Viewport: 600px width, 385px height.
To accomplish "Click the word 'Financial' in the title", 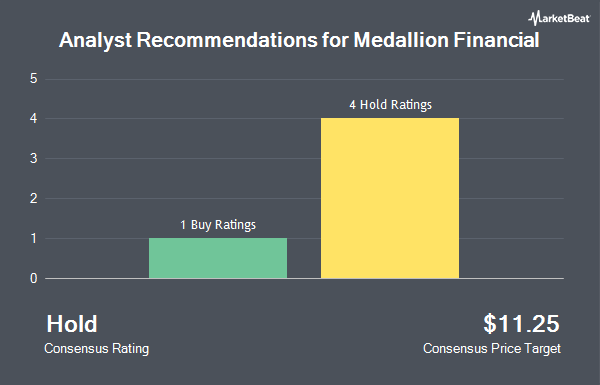I will 496,40.
